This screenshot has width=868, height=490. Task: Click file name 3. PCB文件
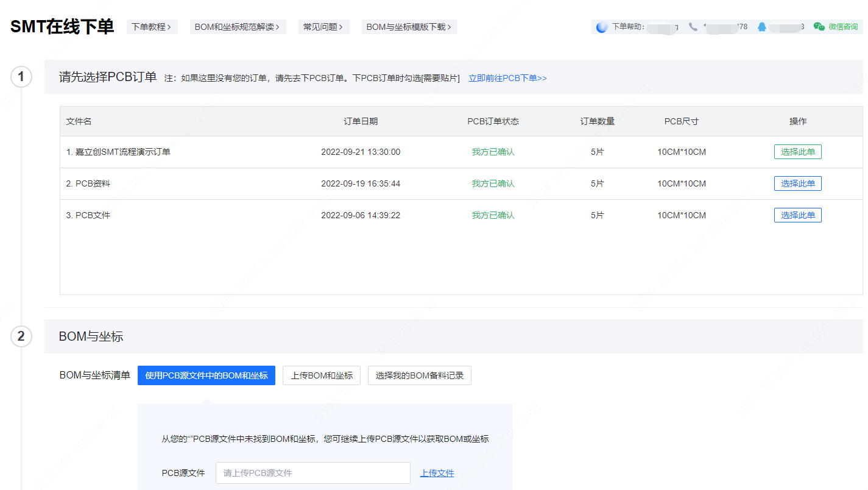point(88,215)
